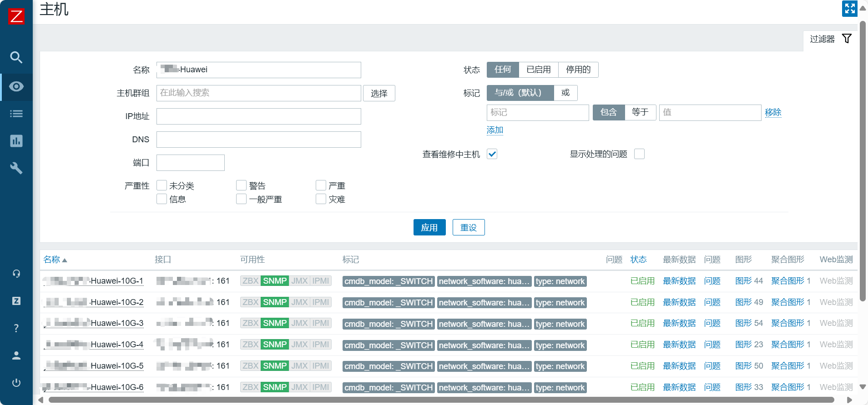Open the Reports bar chart icon
This screenshot has height=405, width=868.
16,141
